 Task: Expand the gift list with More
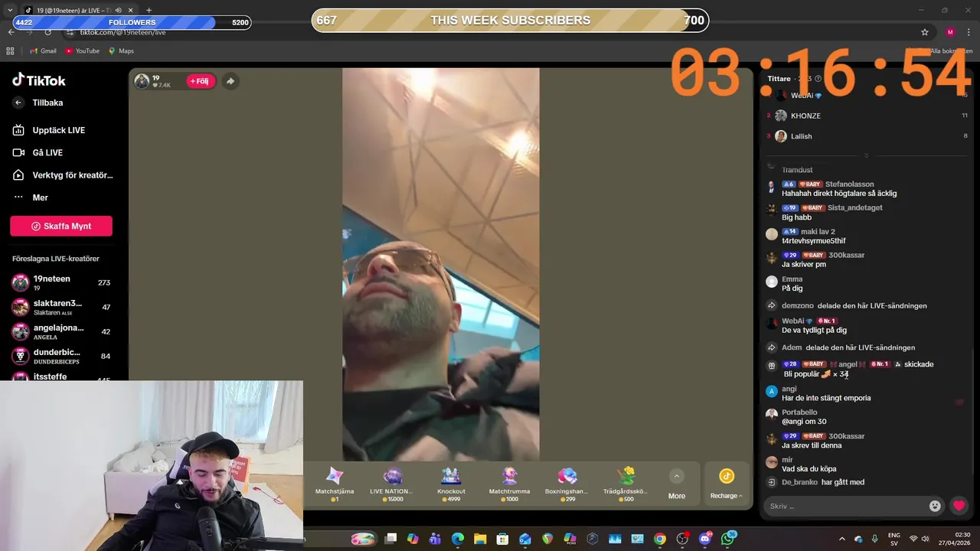pos(677,484)
